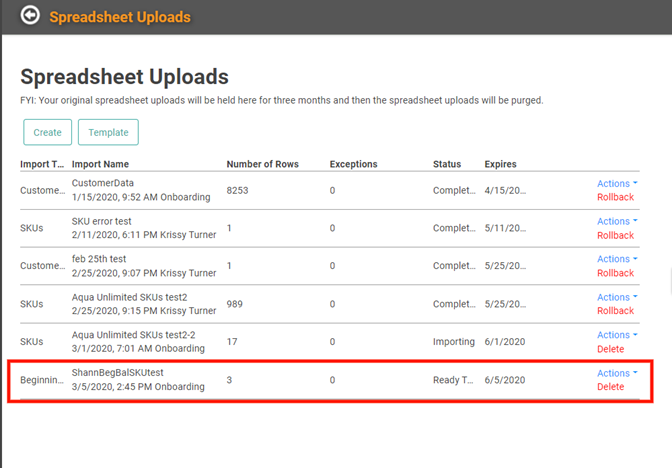The height and width of the screenshot is (468, 672).
Task: Expand Actions menu for feb 25th test
Action: click(x=616, y=259)
